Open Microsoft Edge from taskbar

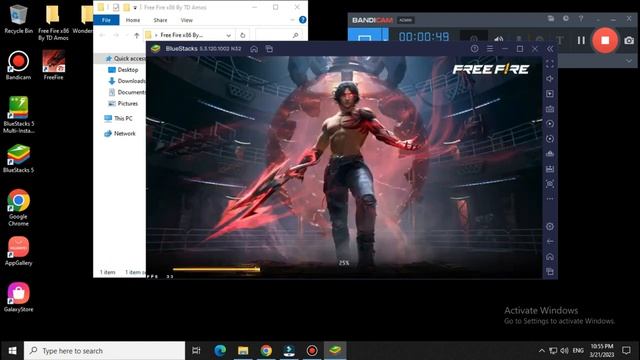pyautogui.click(x=220, y=351)
